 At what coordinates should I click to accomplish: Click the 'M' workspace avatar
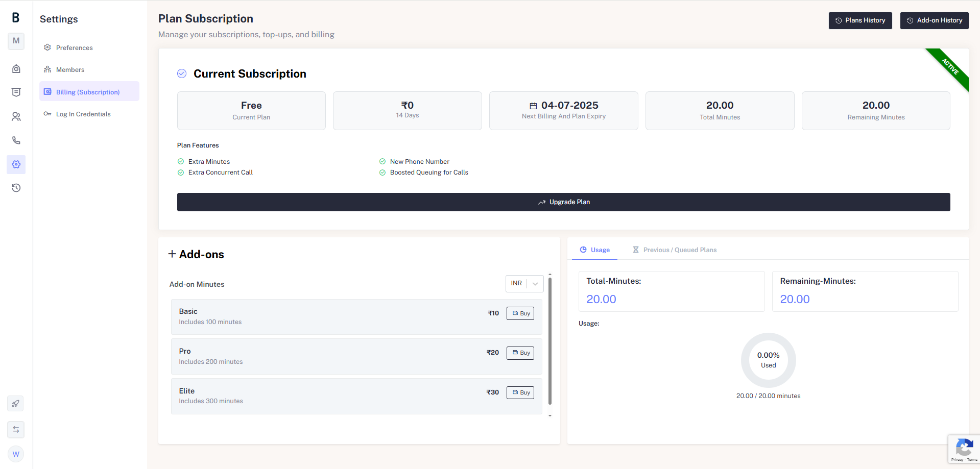[x=16, y=41]
